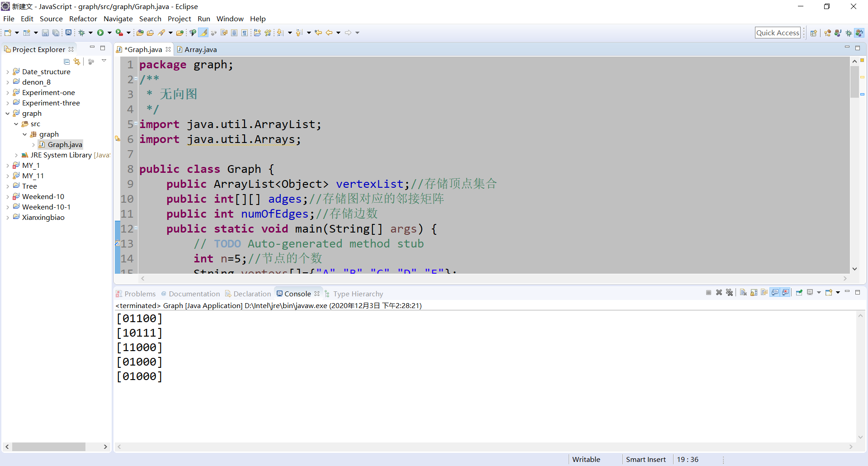Click Collapse All in Project Explorer
The image size is (868, 466).
pyautogui.click(x=67, y=62)
